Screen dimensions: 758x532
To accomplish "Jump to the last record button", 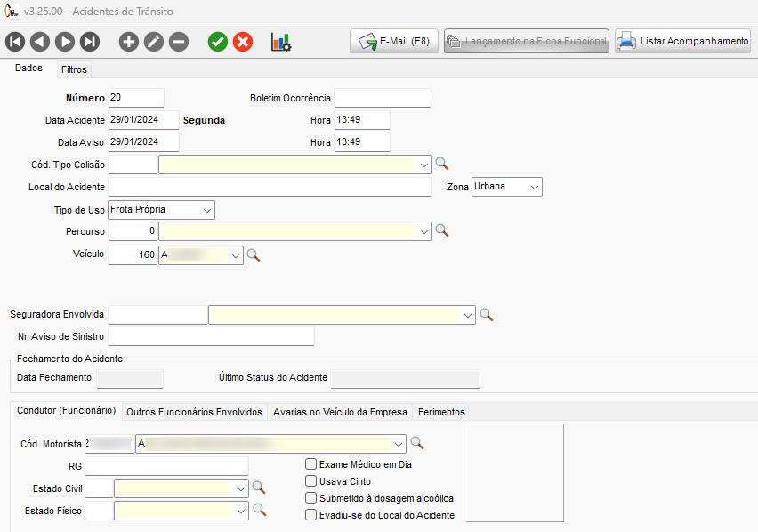I will 90,42.
